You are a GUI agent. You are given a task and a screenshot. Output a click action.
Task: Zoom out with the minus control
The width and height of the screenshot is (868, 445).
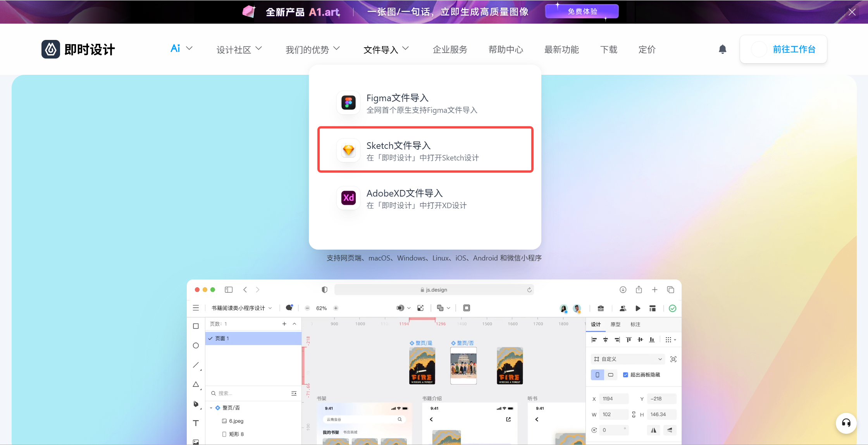pos(307,308)
